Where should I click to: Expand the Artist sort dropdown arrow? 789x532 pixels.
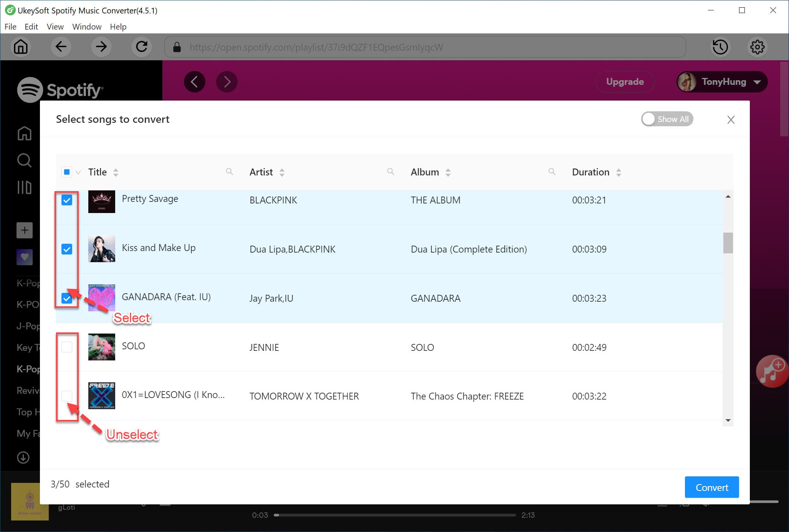pyautogui.click(x=283, y=172)
